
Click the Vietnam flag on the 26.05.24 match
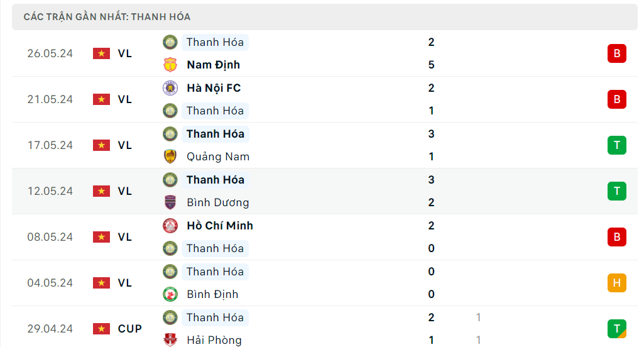pyautogui.click(x=101, y=53)
